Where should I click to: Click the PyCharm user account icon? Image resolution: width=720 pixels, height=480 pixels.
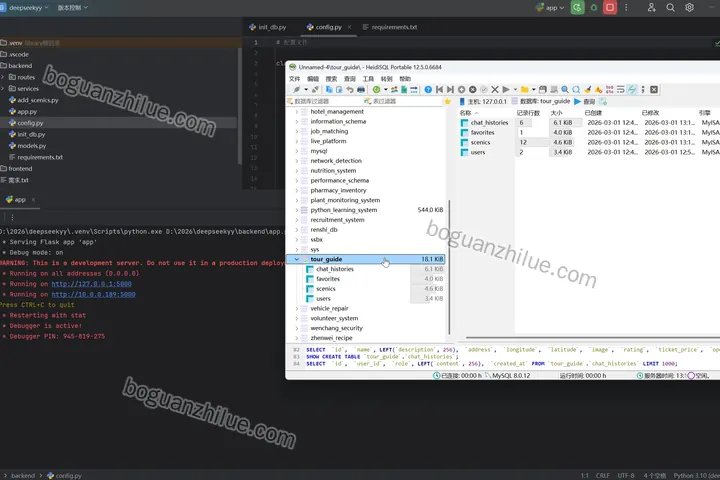pyautogui.click(x=652, y=7)
